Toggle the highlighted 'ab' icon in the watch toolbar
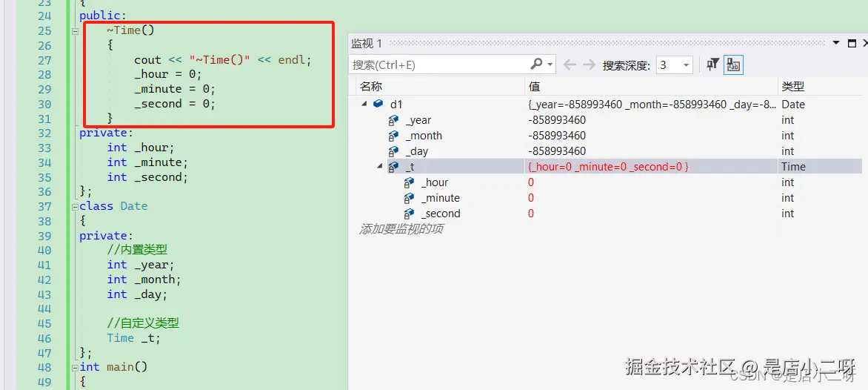The width and height of the screenshot is (868, 390). [733, 65]
